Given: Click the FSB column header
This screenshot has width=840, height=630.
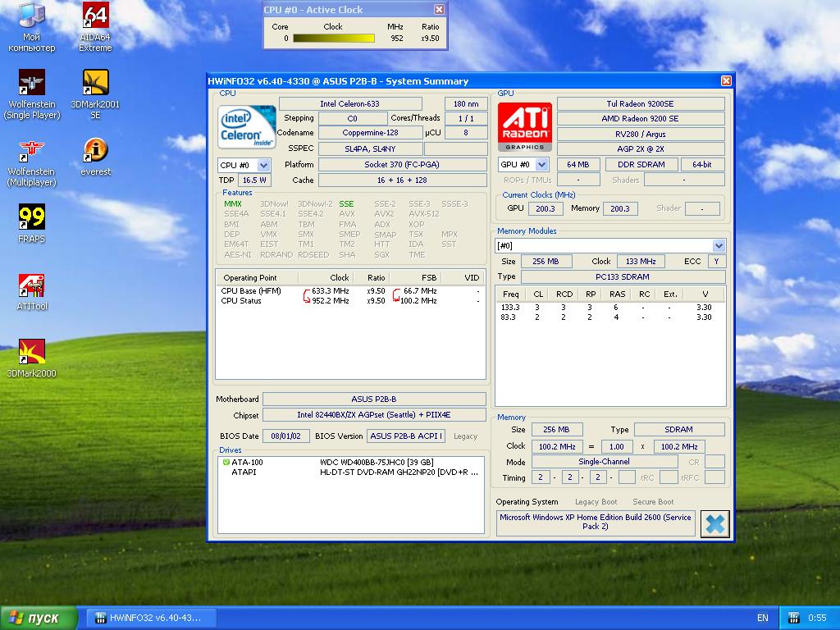Looking at the screenshot, I should [x=416, y=277].
